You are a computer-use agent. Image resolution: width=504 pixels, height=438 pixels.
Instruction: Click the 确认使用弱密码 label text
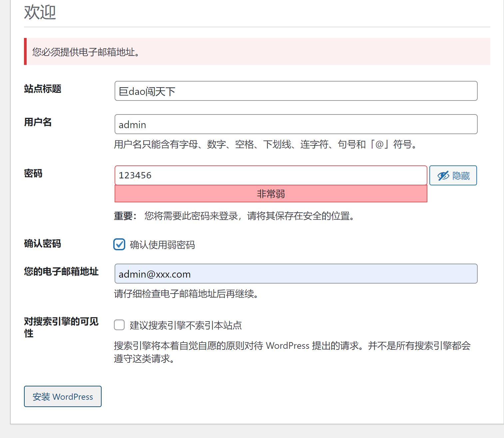click(162, 245)
